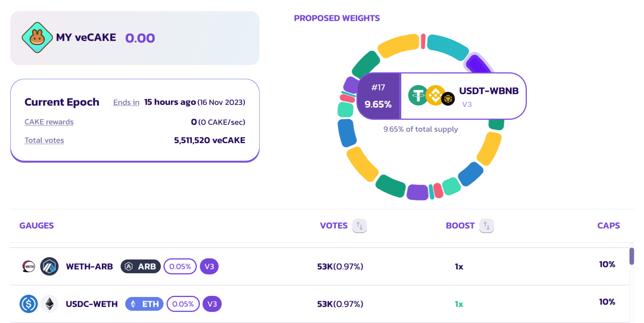Open the CAKE rewards tooltip link
The width and height of the screenshot is (644, 323).
click(x=49, y=122)
